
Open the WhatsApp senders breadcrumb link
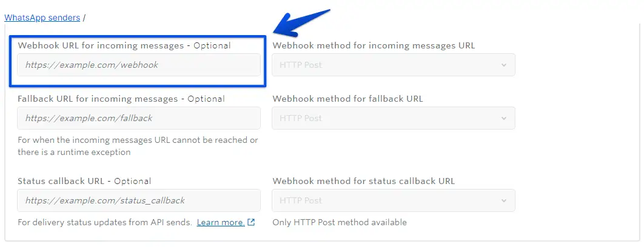pyautogui.click(x=42, y=18)
